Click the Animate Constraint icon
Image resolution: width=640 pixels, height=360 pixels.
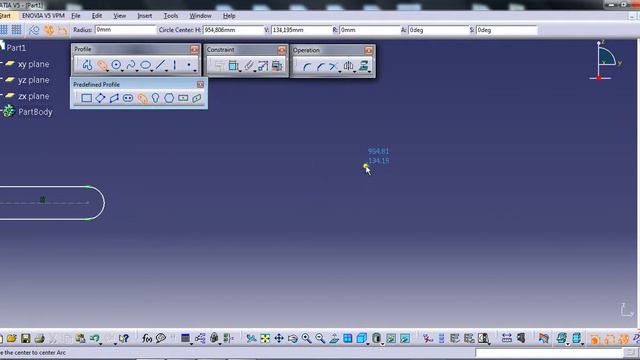(x=263, y=66)
